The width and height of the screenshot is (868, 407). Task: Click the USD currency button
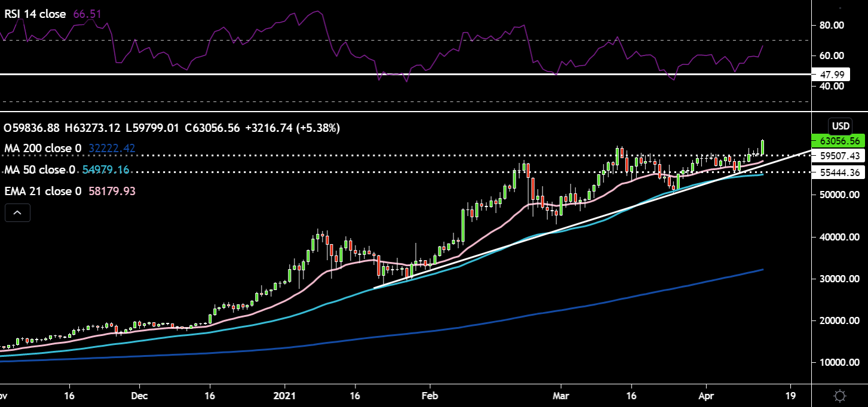(841, 127)
